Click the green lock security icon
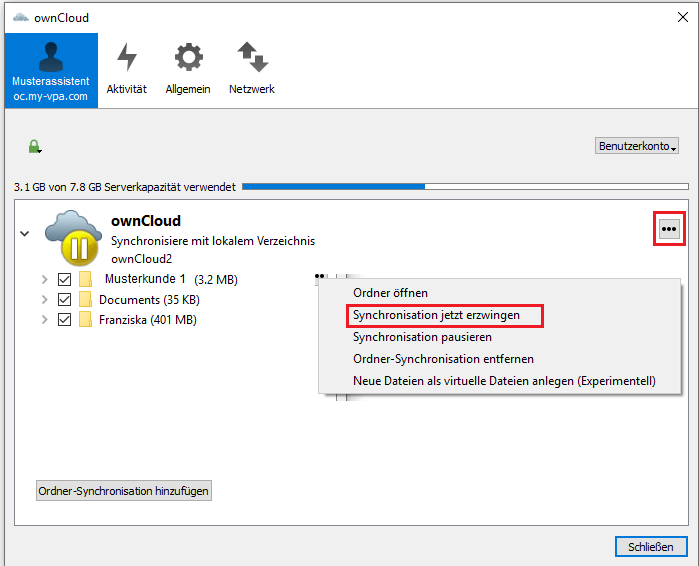Viewport: 699px width, 566px height. (34, 146)
